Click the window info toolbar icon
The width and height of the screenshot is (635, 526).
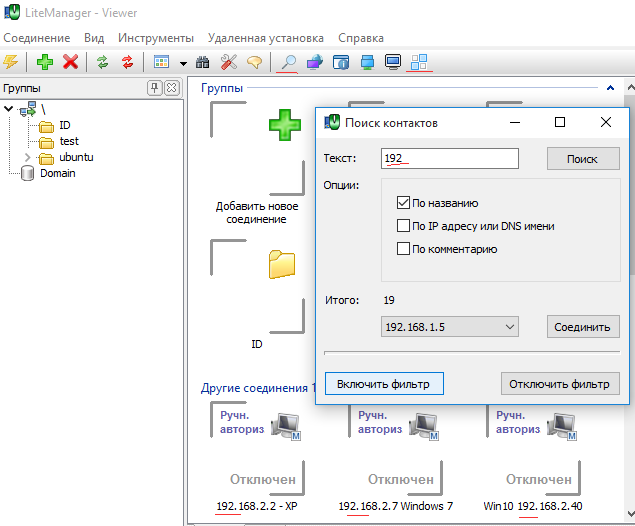point(341,62)
